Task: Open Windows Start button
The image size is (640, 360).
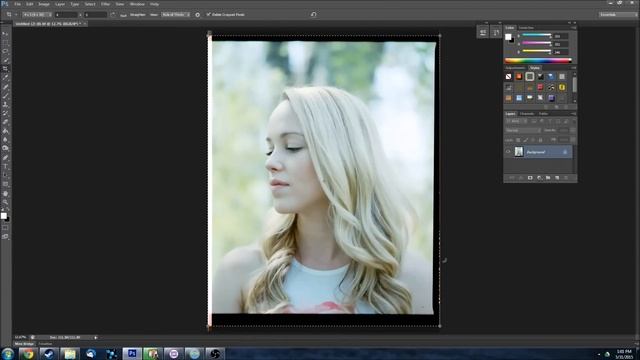Action: pyautogui.click(x=7, y=353)
